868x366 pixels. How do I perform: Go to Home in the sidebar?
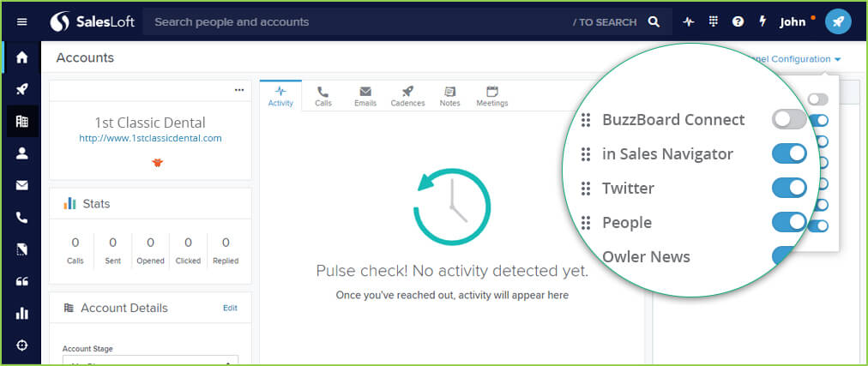coord(22,57)
